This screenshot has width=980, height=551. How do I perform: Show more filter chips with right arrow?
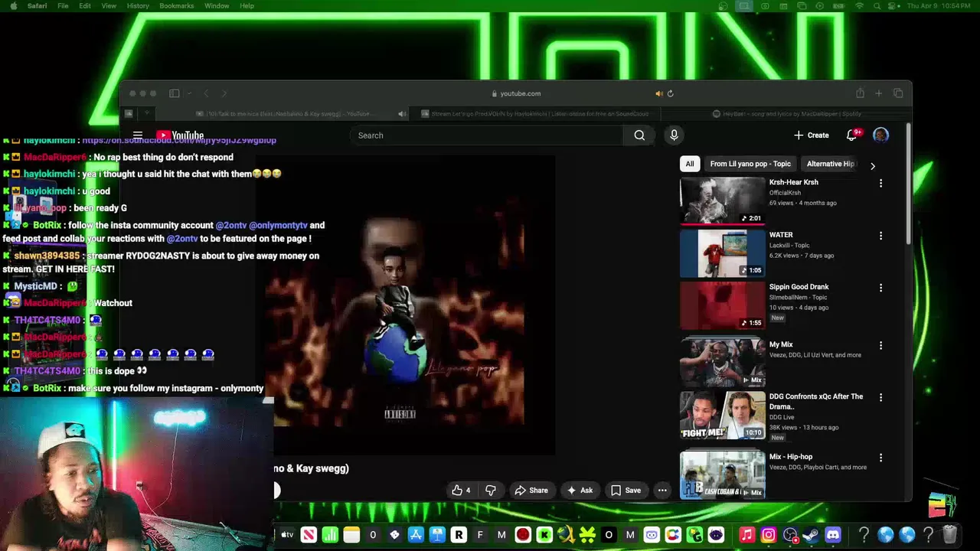[x=872, y=165]
